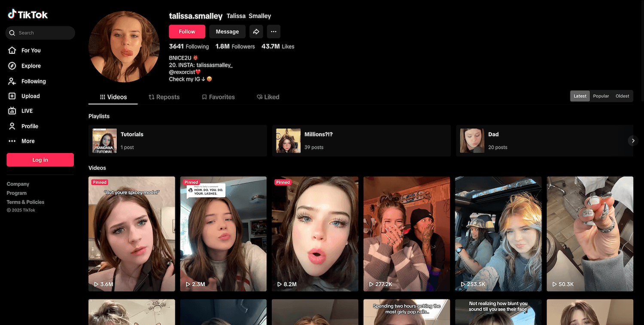Open More in the sidebar
This screenshot has width=644, height=325.
28,141
